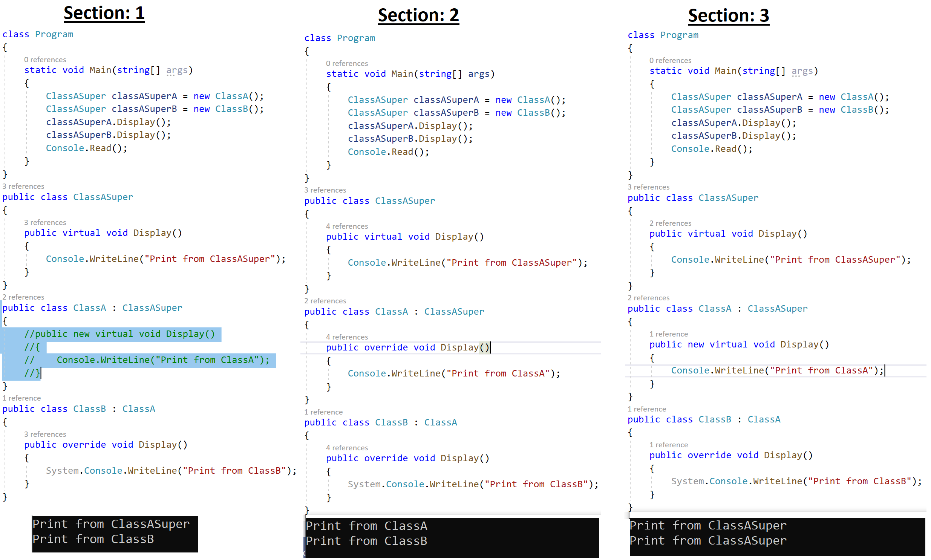The height and width of the screenshot is (560, 931).
Task: Open "0 references" CodeLens above Main in Section 1
Action: [x=45, y=60]
